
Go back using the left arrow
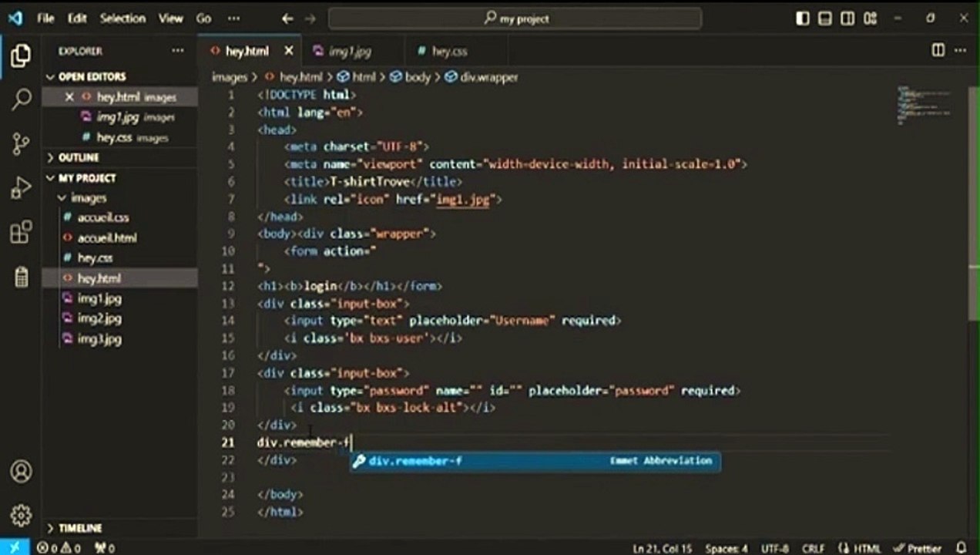coord(287,18)
